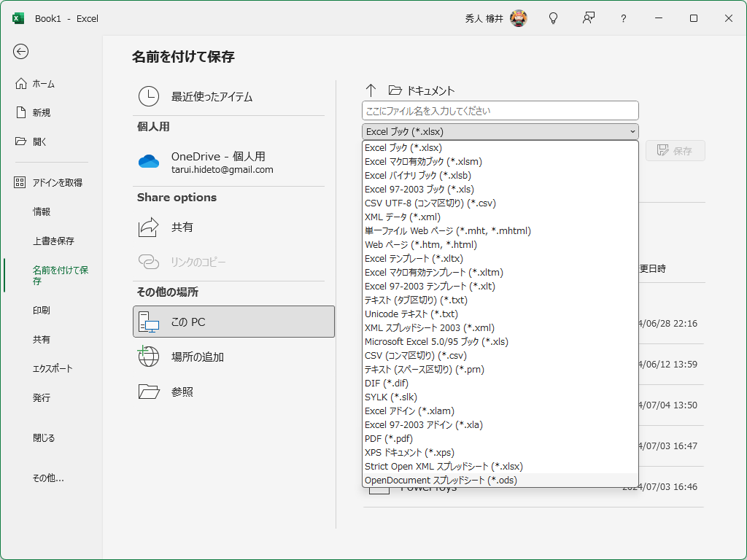This screenshot has width=747, height=560.
Task: Click the up-arrow navigation icon above the filename
Action: [371, 88]
